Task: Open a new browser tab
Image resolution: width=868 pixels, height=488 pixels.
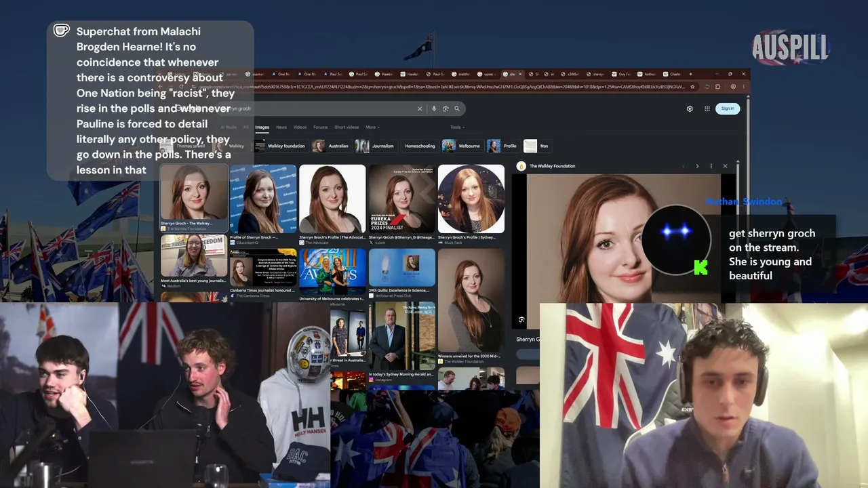Action: pos(691,74)
